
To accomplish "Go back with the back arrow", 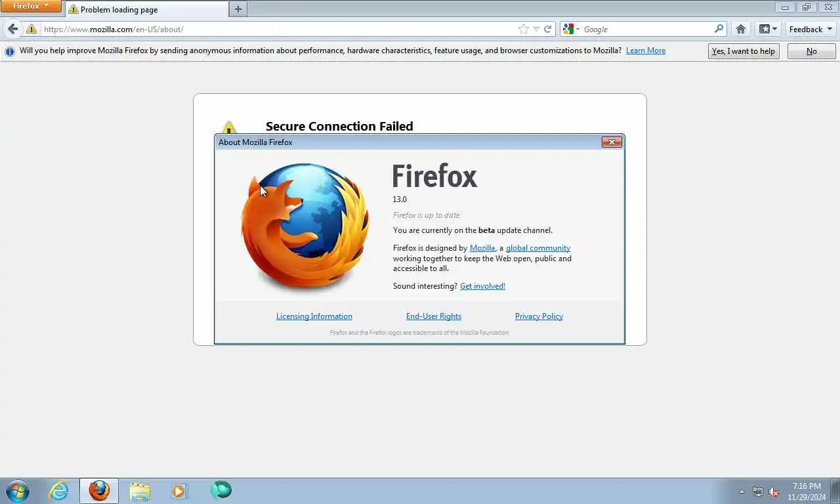I will click(x=12, y=29).
